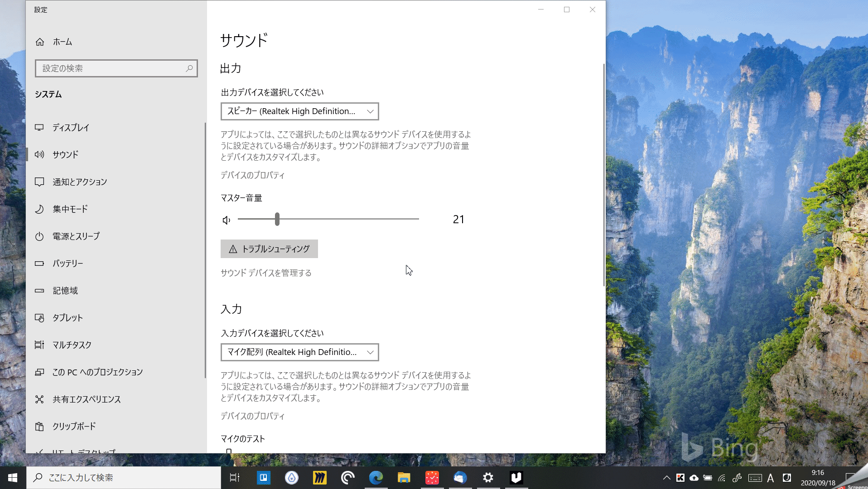Screen dimensions: 868x489
Task: Expand the output device スピーカー dropdown
Action: 299,111
